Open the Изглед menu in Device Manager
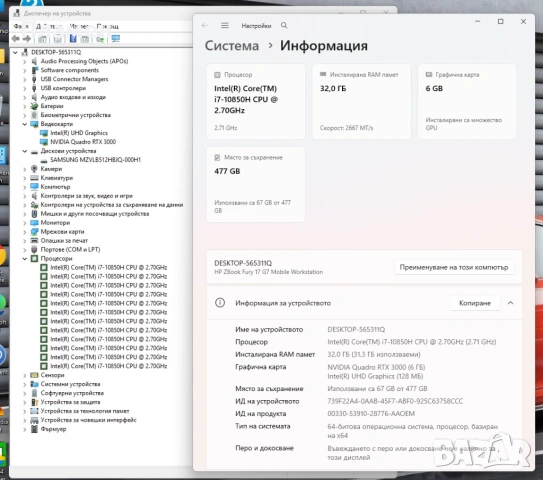 [79, 26]
